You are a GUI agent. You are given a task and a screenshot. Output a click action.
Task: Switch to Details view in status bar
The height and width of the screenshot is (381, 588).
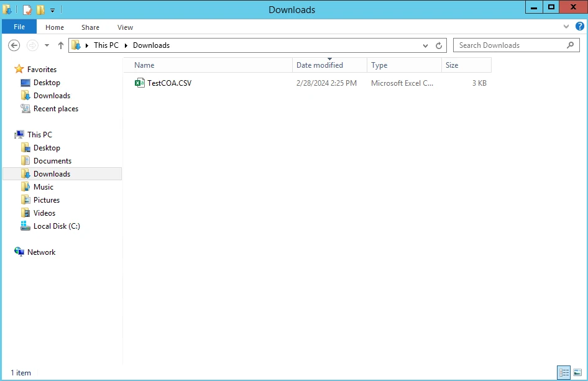click(564, 372)
